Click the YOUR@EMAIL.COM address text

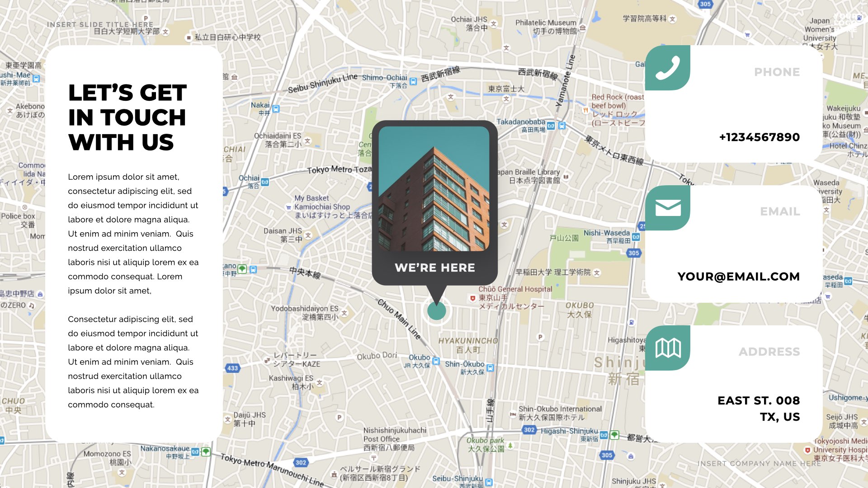tap(738, 277)
